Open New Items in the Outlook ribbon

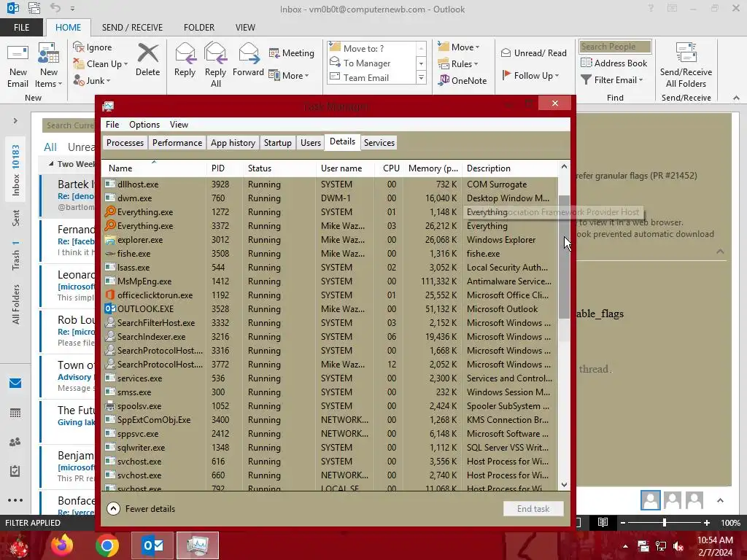[49, 66]
